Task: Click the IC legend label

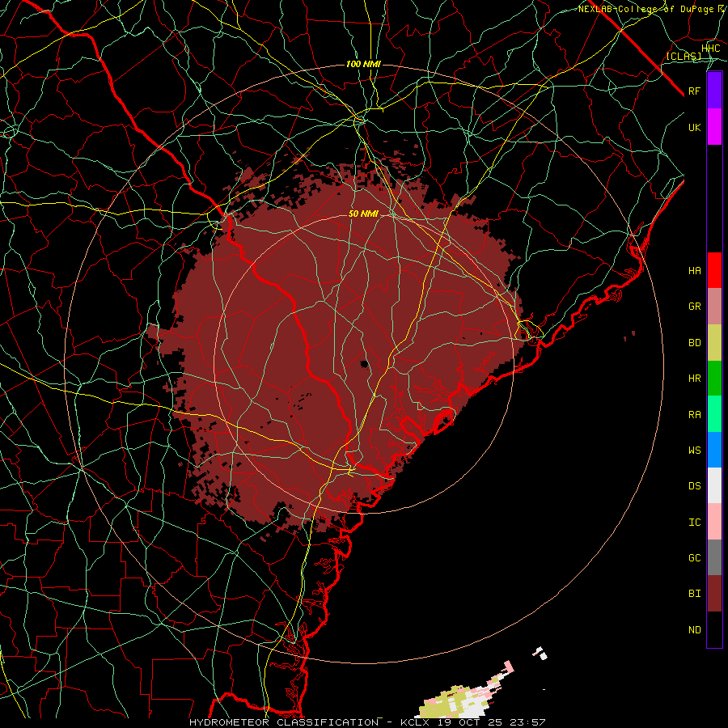Action: click(x=695, y=523)
